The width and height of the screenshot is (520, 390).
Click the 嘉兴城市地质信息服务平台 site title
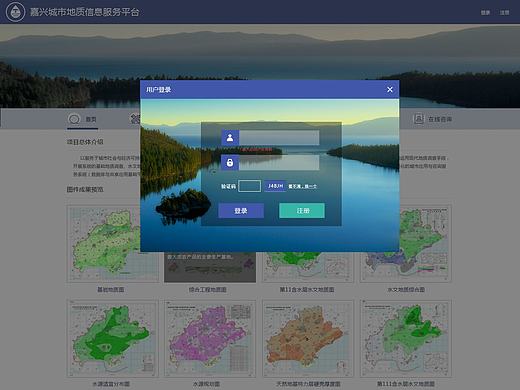pyautogui.click(x=84, y=12)
